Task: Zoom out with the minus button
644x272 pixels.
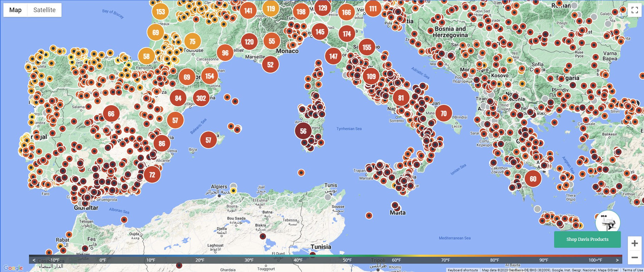Action: coord(634,257)
